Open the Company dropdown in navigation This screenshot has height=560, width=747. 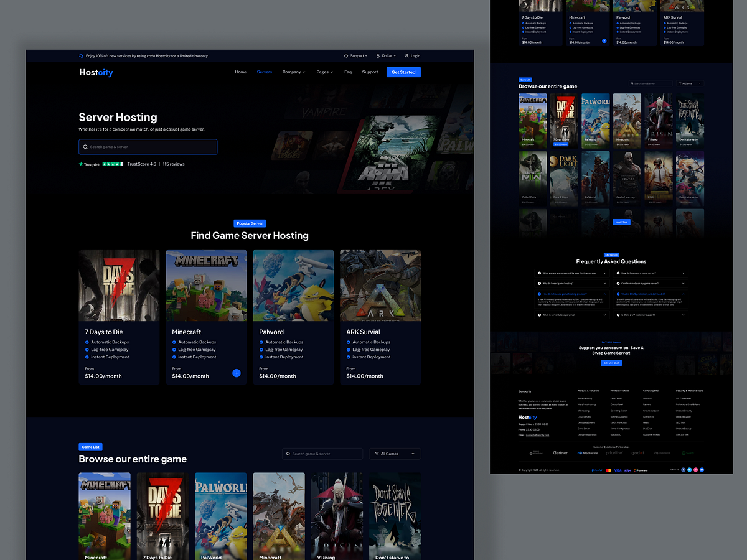[x=293, y=72]
